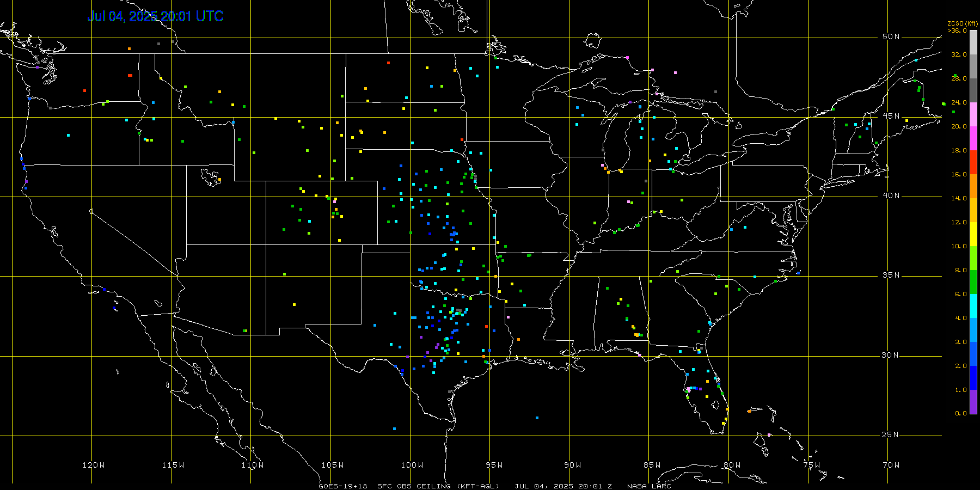Click the NASA LARC footer credit
980x490 pixels.
click(x=649, y=486)
